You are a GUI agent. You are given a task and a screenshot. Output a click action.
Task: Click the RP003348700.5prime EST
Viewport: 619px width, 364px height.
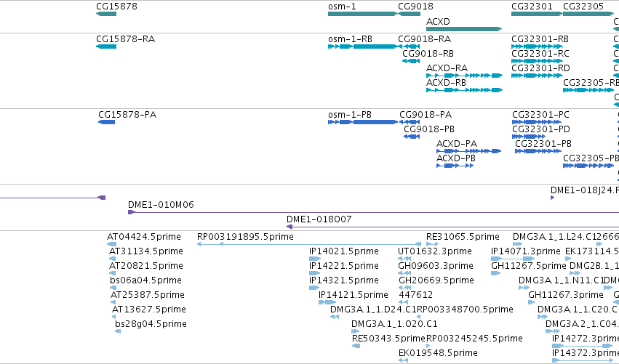pos(419,317)
